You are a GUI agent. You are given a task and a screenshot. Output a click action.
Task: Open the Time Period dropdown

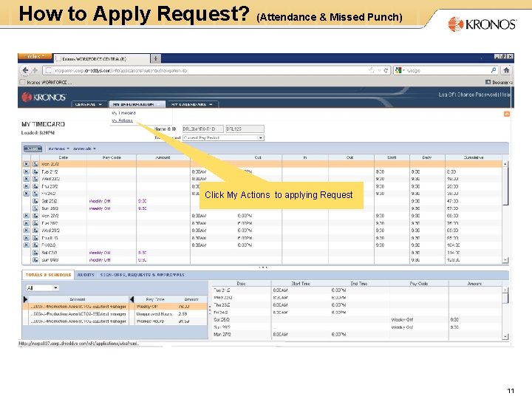tap(223, 137)
